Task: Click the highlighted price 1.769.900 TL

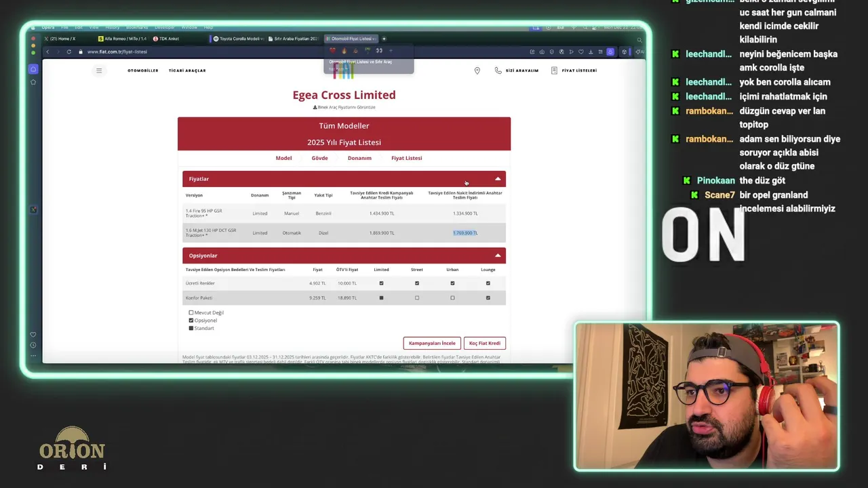Action: point(465,232)
